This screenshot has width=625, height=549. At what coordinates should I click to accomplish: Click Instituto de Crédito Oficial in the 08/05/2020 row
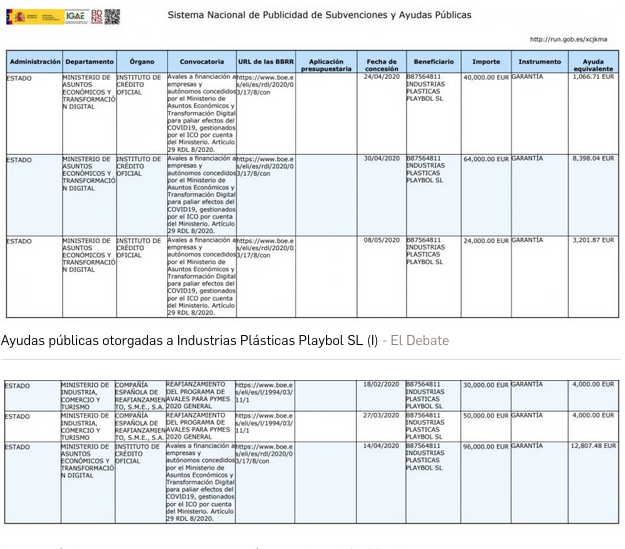point(139,248)
